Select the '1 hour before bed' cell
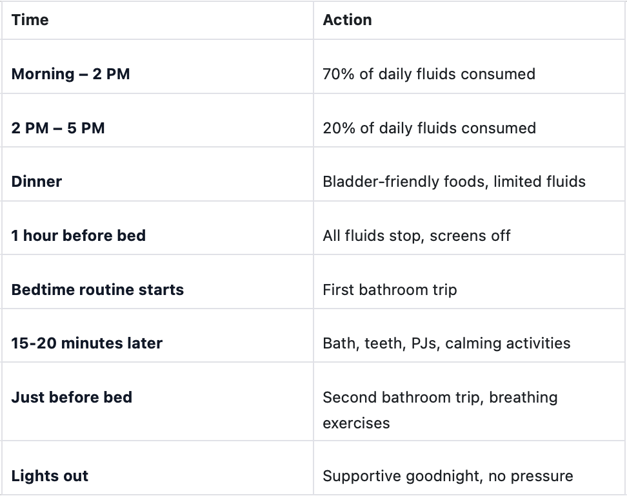Screen dimensions: 627x496 click(78, 236)
